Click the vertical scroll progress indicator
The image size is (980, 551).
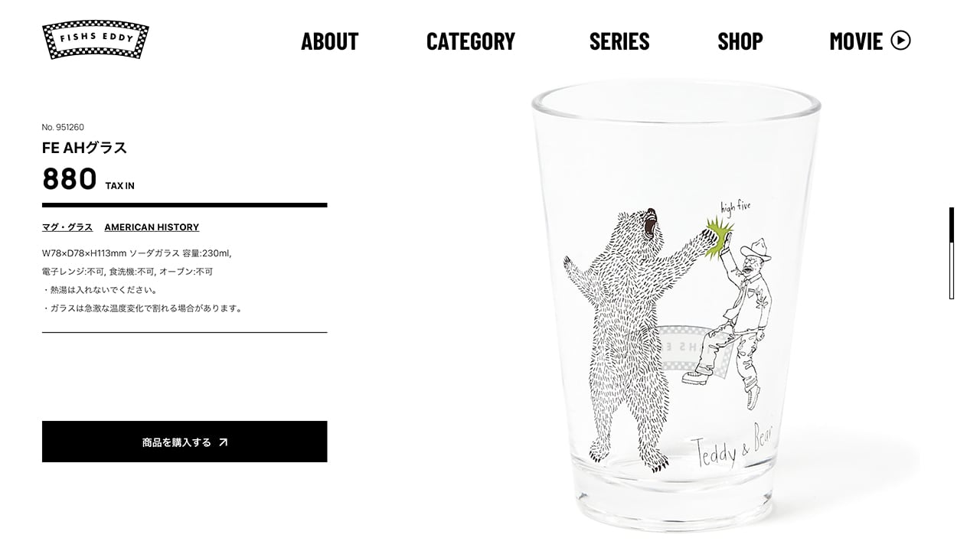pyautogui.click(x=952, y=253)
